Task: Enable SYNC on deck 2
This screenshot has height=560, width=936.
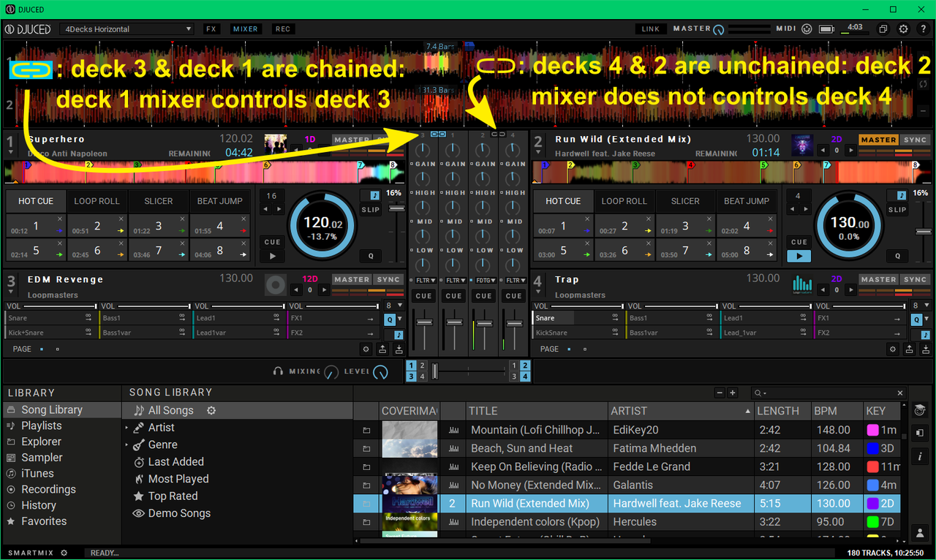Action: point(915,140)
